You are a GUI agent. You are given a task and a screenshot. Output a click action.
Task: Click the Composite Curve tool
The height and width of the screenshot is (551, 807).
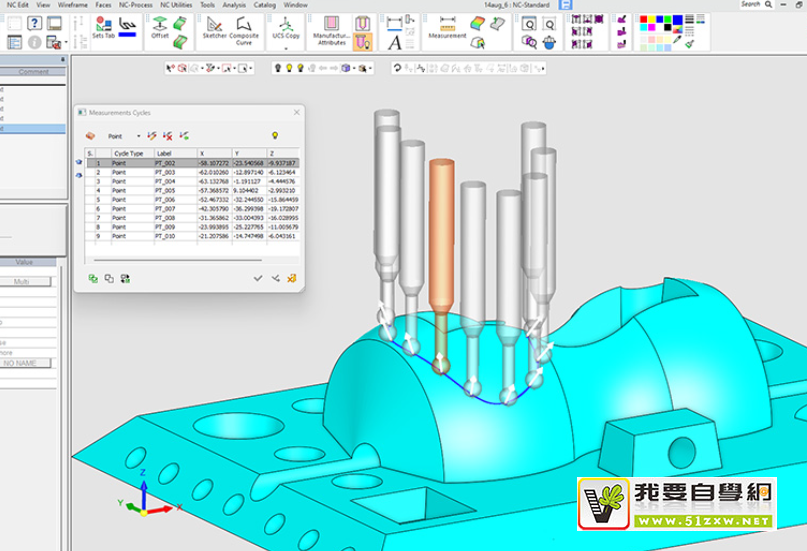(x=243, y=25)
